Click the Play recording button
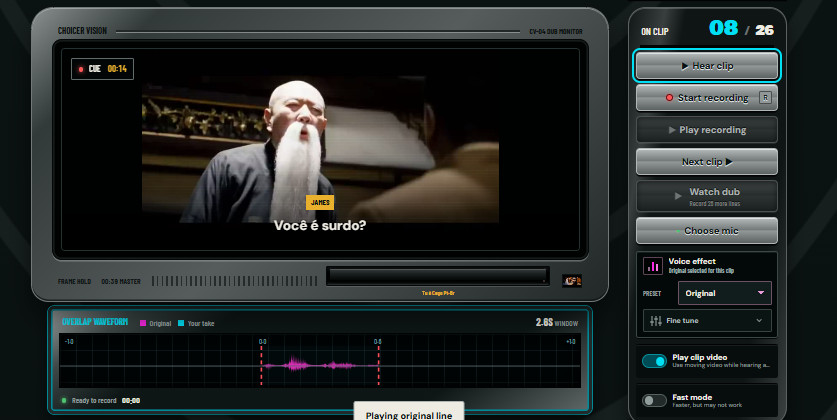 [707, 130]
